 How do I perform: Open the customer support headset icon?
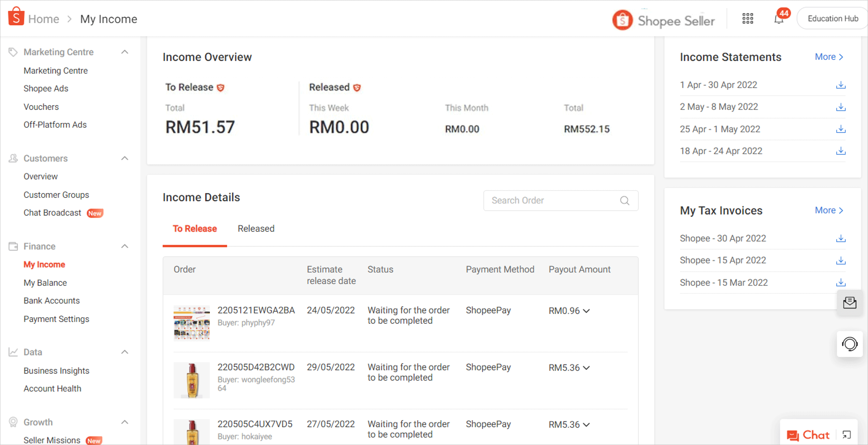[849, 344]
